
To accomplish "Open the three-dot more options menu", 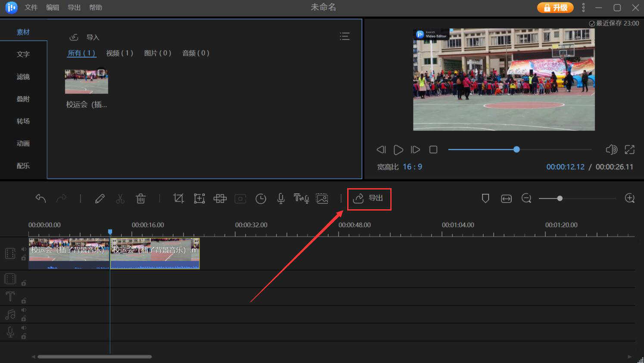I will click(583, 8).
